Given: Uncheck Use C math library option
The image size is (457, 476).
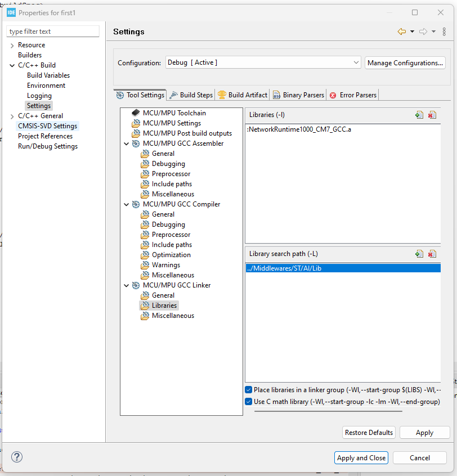Looking at the screenshot, I should point(248,401).
